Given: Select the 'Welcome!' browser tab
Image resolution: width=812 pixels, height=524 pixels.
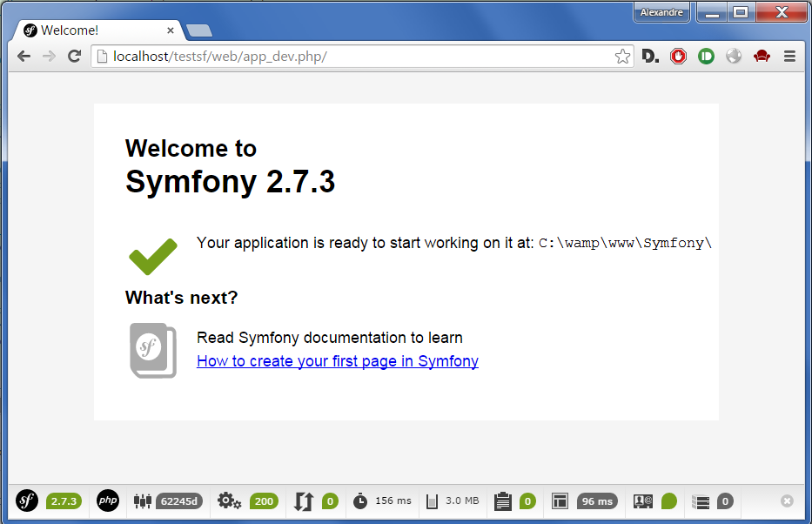Looking at the screenshot, I should (98, 30).
